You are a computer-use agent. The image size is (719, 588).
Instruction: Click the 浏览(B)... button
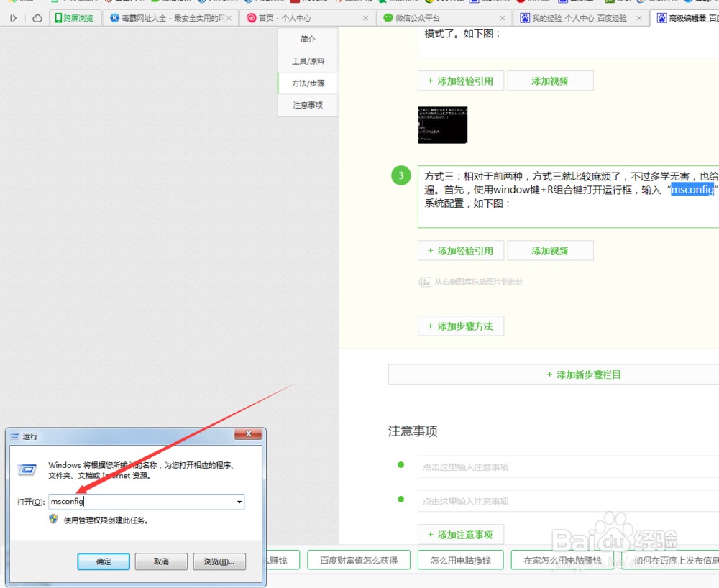[218, 561]
